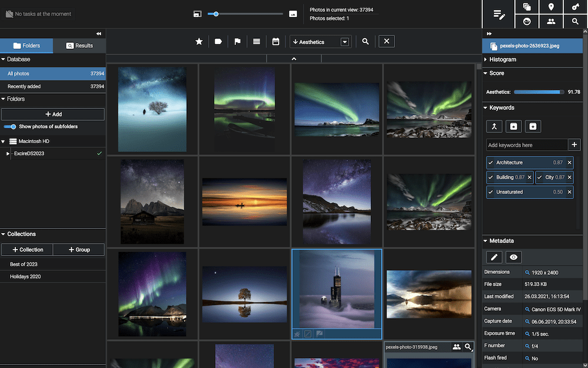
Task: Adjust the thumbnail size slider
Action: (x=216, y=14)
